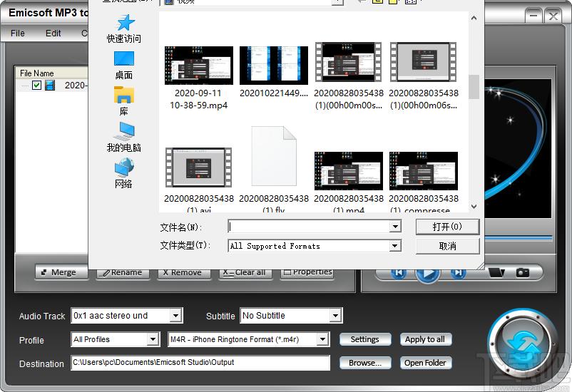Click the Open Folder button
The width and height of the screenshot is (572, 392).
coord(426,363)
